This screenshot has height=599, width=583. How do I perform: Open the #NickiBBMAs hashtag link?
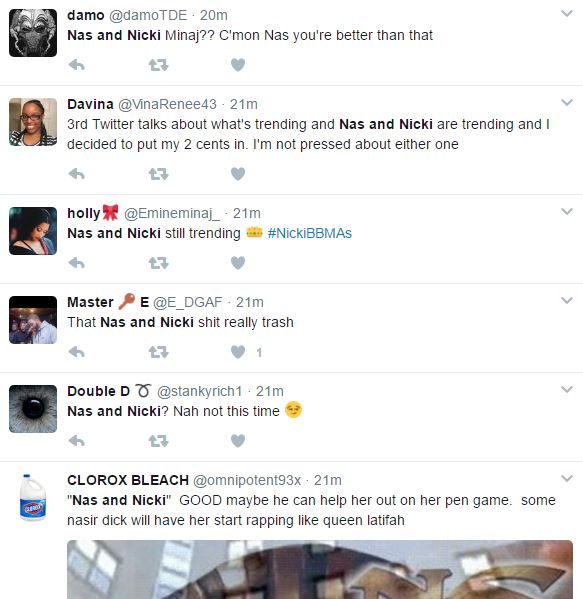[309, 233]
